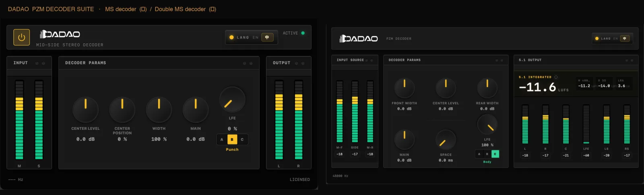The width and height of the screenshot is (644, 195).
Task: Click the Body preset label
Action: tap(487, 162)
